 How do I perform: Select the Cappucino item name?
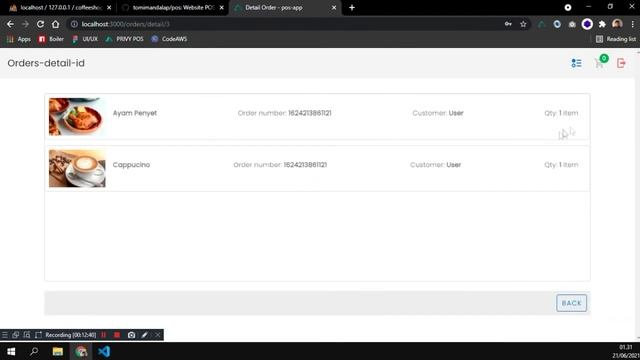click(x=131, y=165)
